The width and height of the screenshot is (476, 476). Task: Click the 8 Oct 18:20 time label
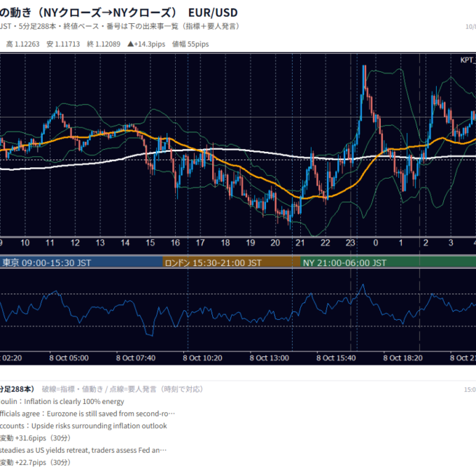pos(402,358)
